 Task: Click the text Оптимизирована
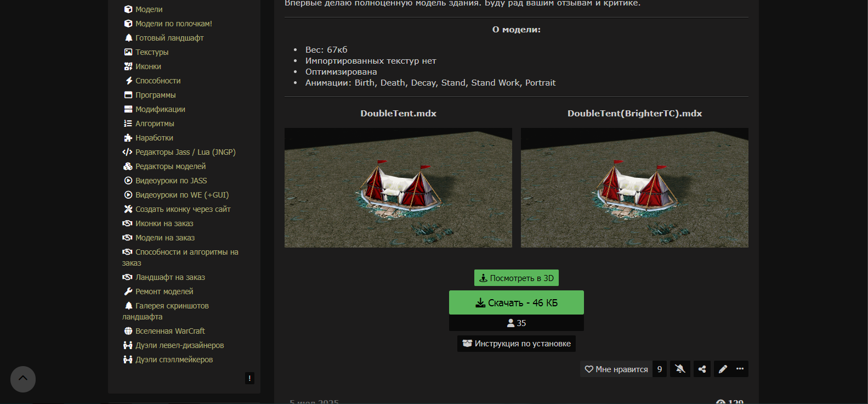click(341, 71)
